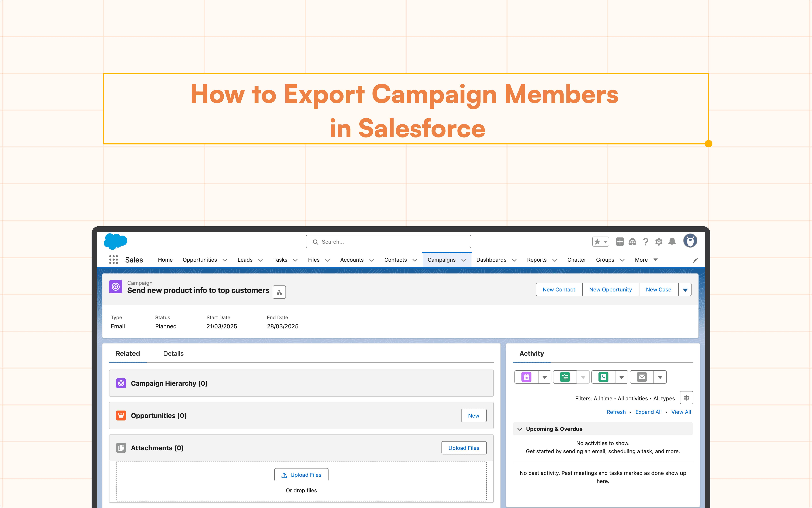Click the Campaign target icon in header
812x508 pixels.
(x=116, y=287)
